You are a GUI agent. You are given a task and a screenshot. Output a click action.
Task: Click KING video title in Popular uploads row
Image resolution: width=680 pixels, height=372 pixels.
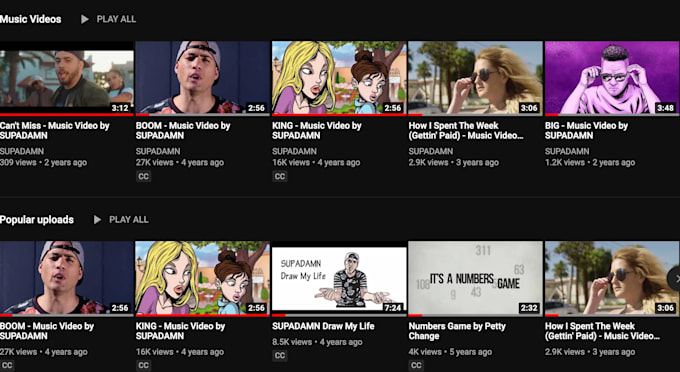[180, 331]
